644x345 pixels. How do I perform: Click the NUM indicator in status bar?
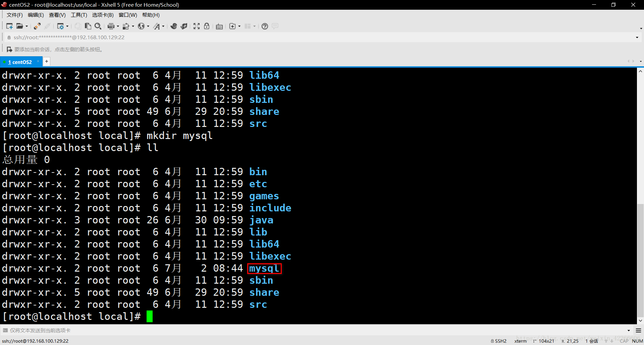pos(637,341)
